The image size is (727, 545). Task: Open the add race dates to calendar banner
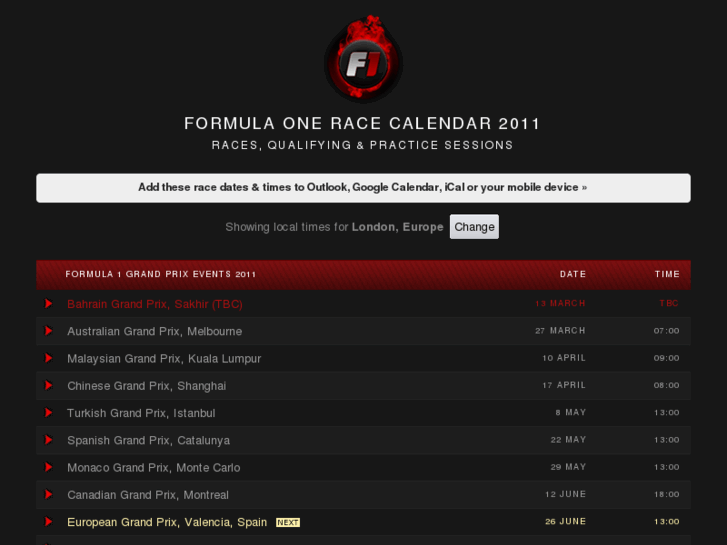(x=363, y=188)
